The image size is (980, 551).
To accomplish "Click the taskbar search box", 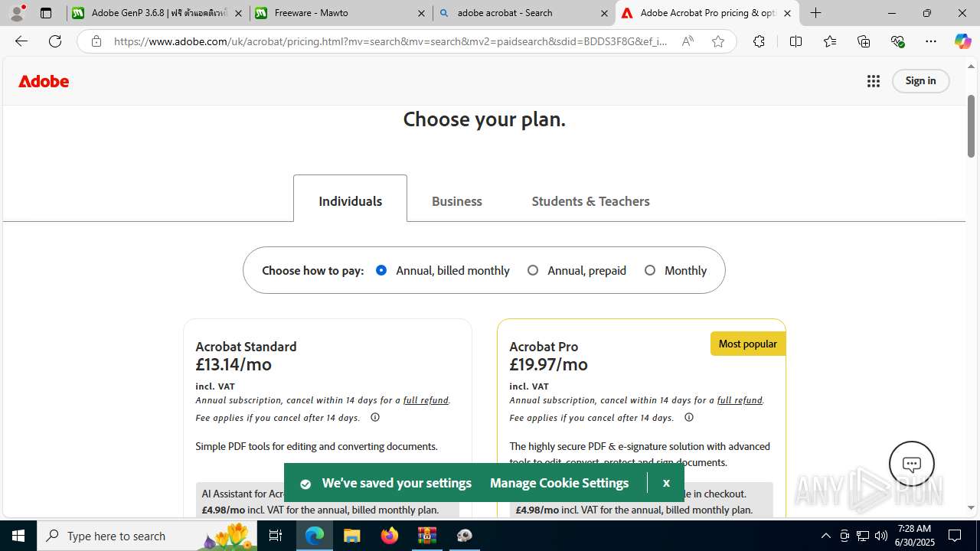I will click(x=147, y=536).
